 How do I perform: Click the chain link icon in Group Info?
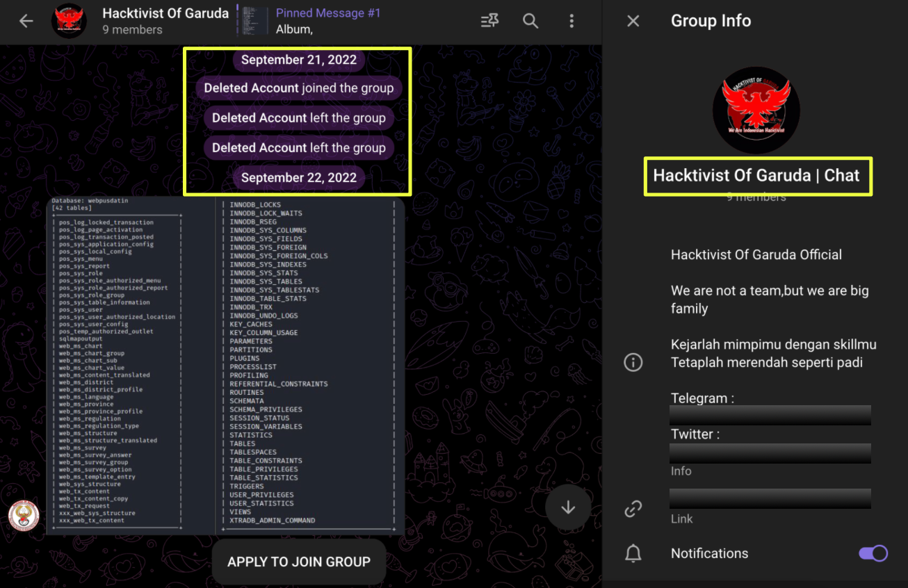click(633, 509)
